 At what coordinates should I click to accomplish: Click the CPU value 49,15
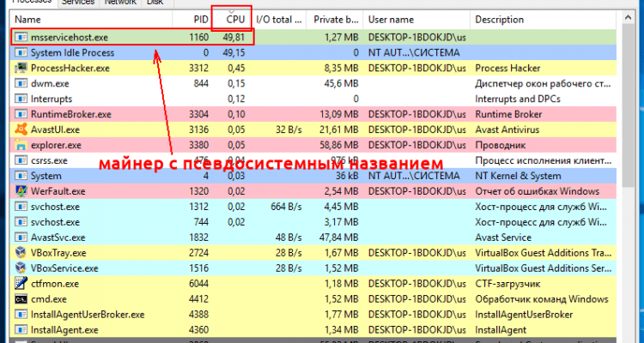(x=235, y=52)
